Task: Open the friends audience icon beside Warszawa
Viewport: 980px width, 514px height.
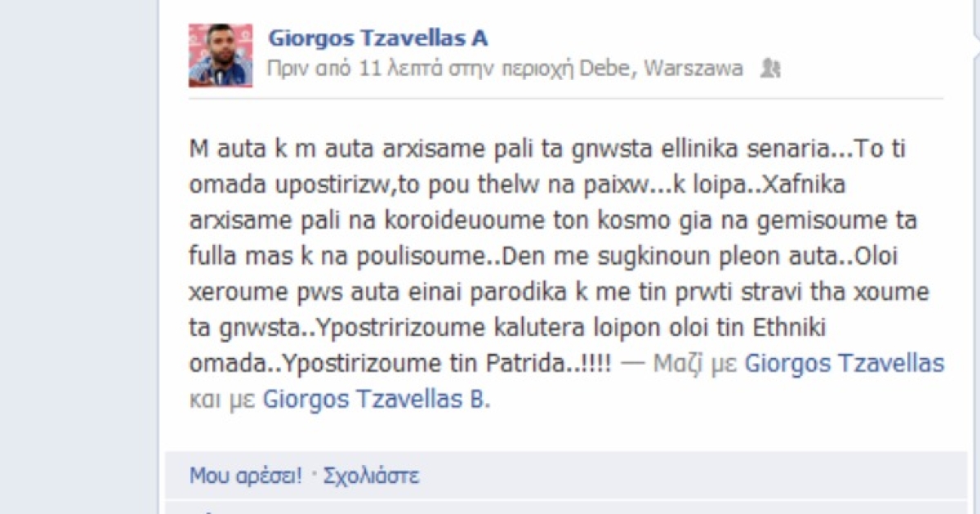Action: coord(769,69)
